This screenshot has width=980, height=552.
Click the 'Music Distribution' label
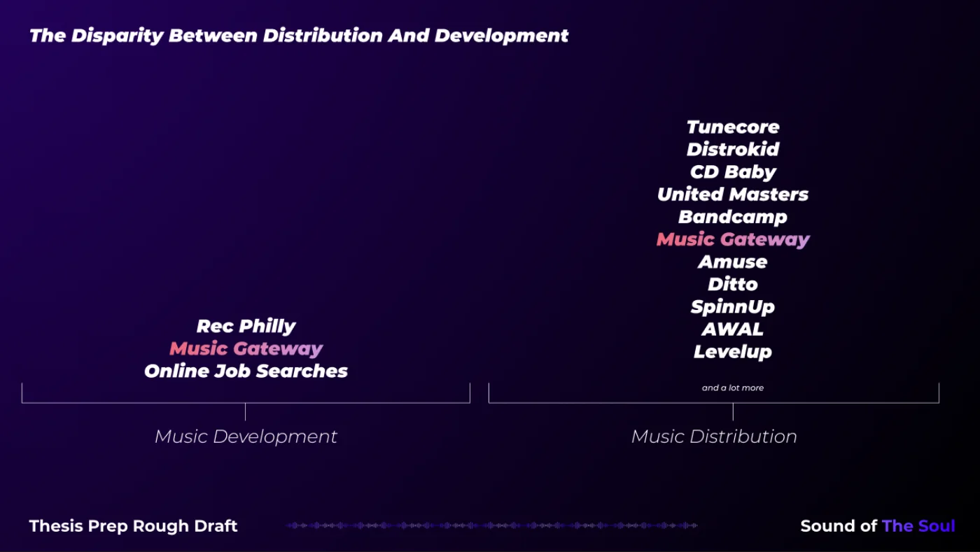click(x=714, y=437)
